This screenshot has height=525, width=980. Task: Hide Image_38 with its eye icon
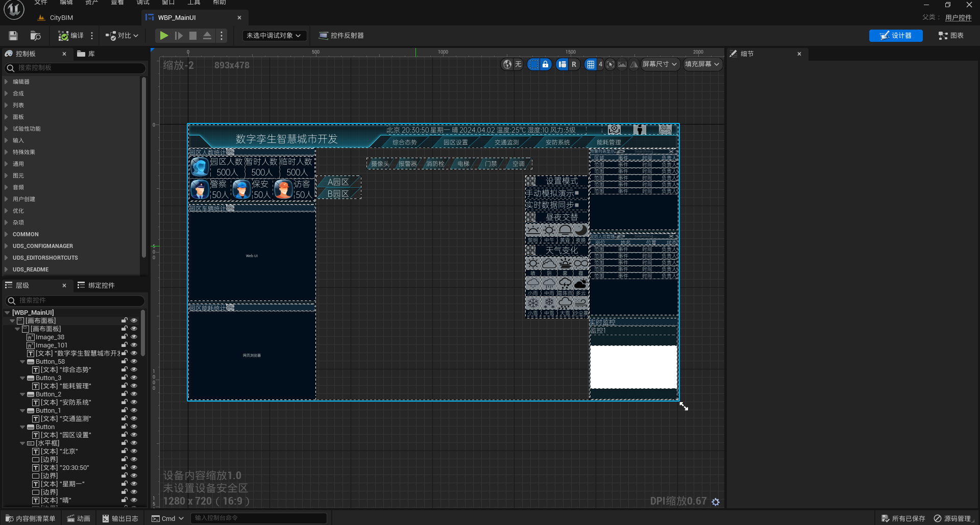click(x=134, y=337)
